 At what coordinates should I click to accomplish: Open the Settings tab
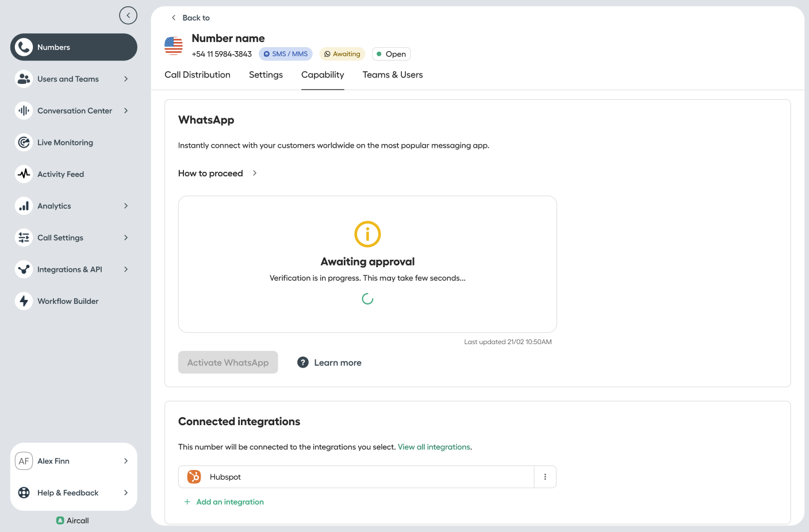266,75
